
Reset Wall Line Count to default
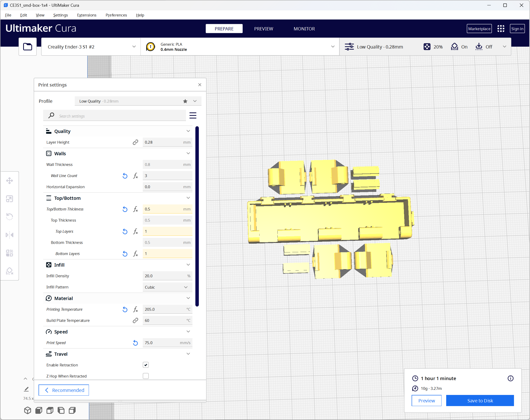click(x=125, y=176)
